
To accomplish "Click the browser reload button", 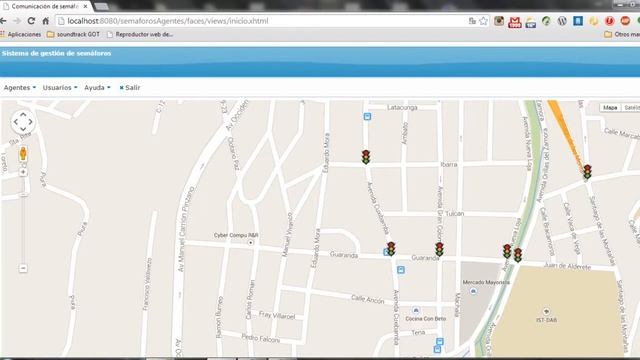I will point(31,20).
